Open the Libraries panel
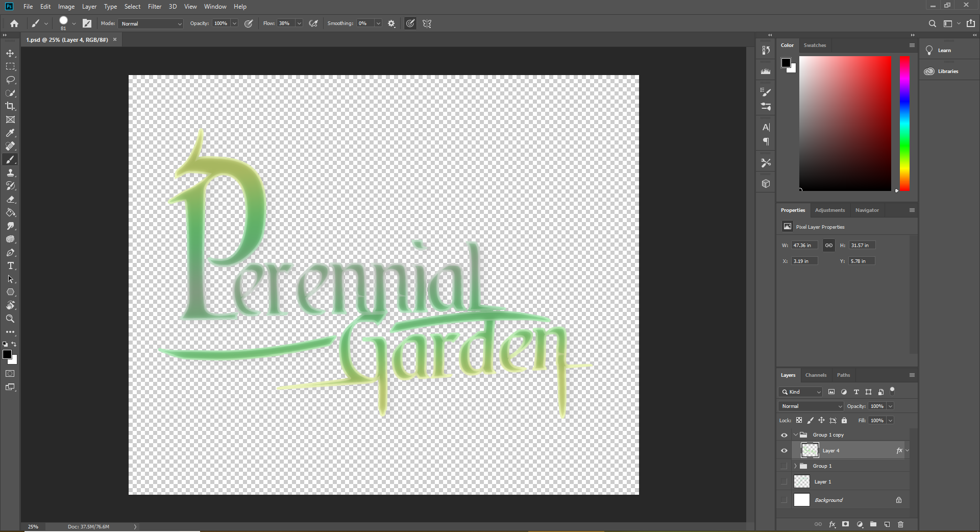980x532 pixels. pos(948,71)
